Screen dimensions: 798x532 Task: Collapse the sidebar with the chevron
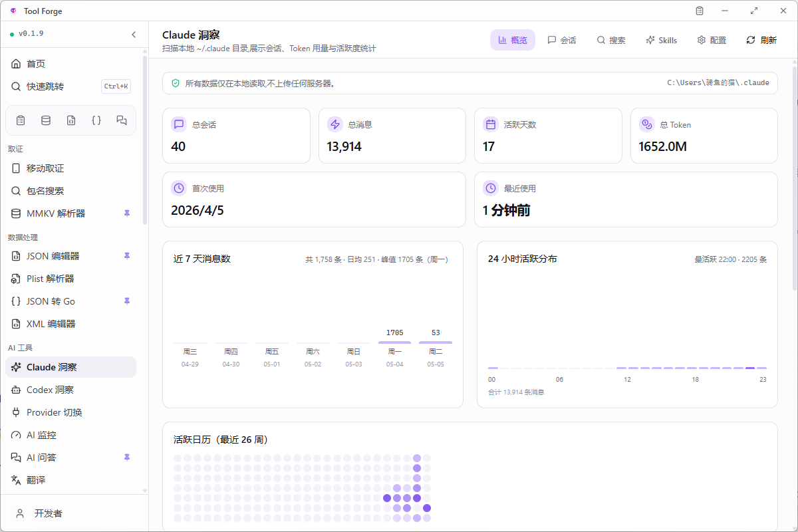pos(134,35)
